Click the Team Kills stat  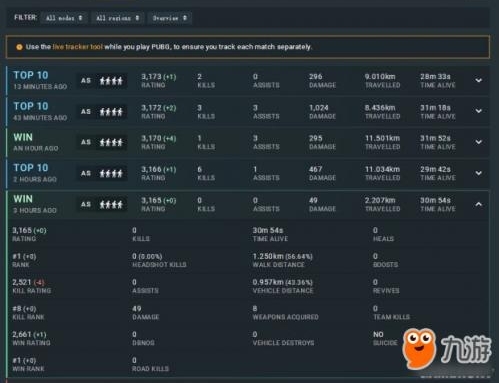(x=391, y=313)
